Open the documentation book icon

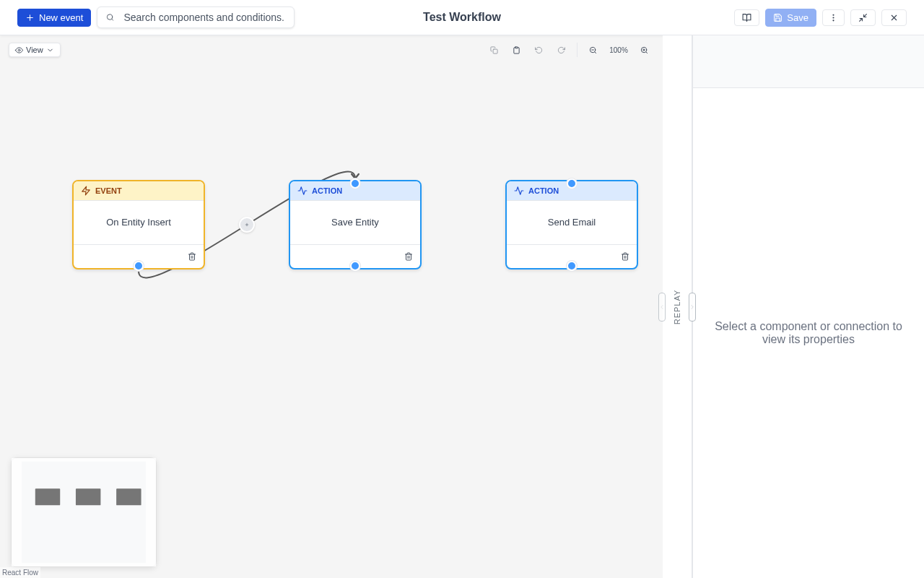(x=746, y=17)
